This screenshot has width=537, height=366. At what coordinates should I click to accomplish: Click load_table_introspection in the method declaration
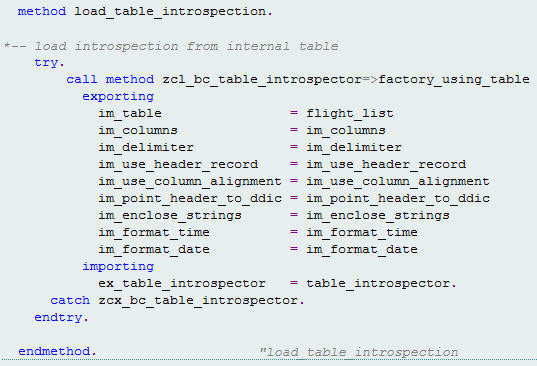(170, 12)
